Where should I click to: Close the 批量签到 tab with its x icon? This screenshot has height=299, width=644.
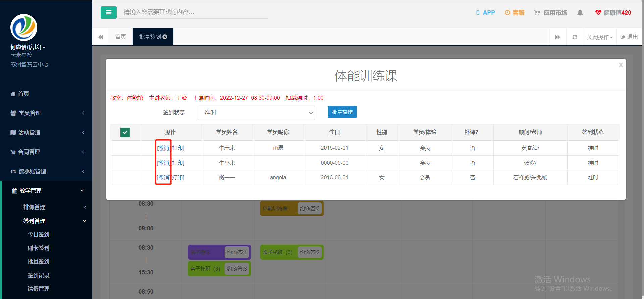[x=165, y=37]
